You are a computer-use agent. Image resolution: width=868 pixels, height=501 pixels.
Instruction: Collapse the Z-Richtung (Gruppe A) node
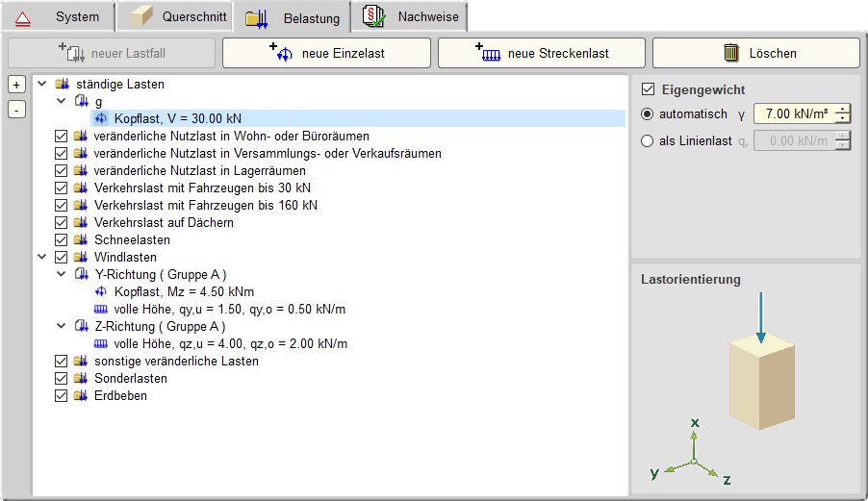pyautogui.click(x=62, y=326)
